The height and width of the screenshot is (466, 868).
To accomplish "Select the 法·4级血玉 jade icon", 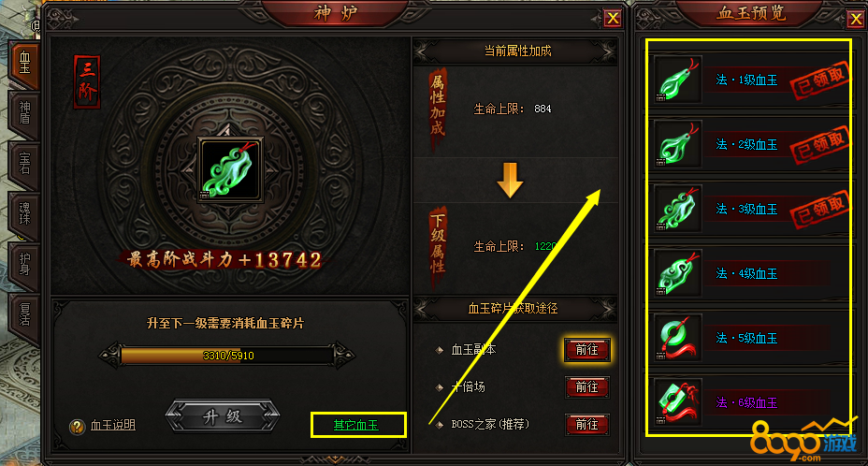I will [x=677, y=273].
